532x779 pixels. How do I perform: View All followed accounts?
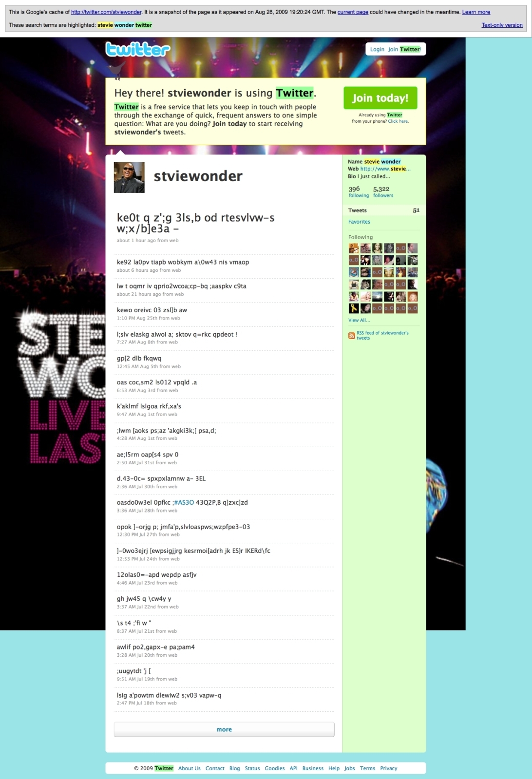(x=359, y=320)
